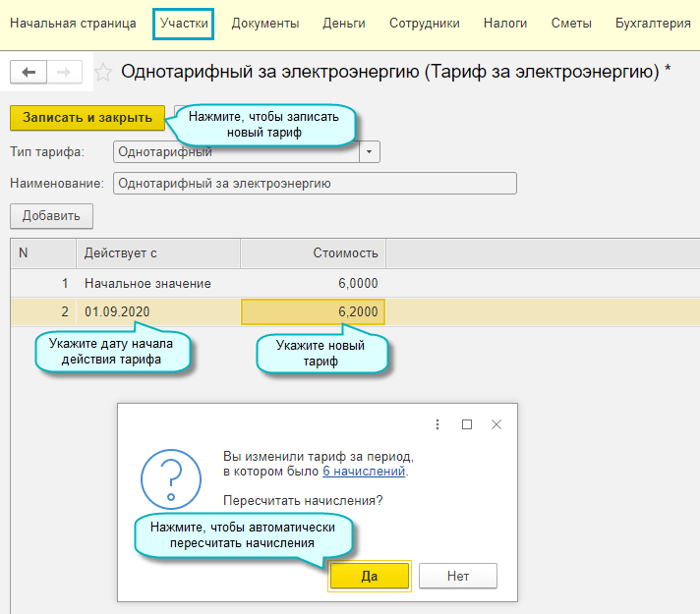This screenshot has width=700, height=614.
Task: Select the 01.09.2020 date cell
Action: pos(158,311)
